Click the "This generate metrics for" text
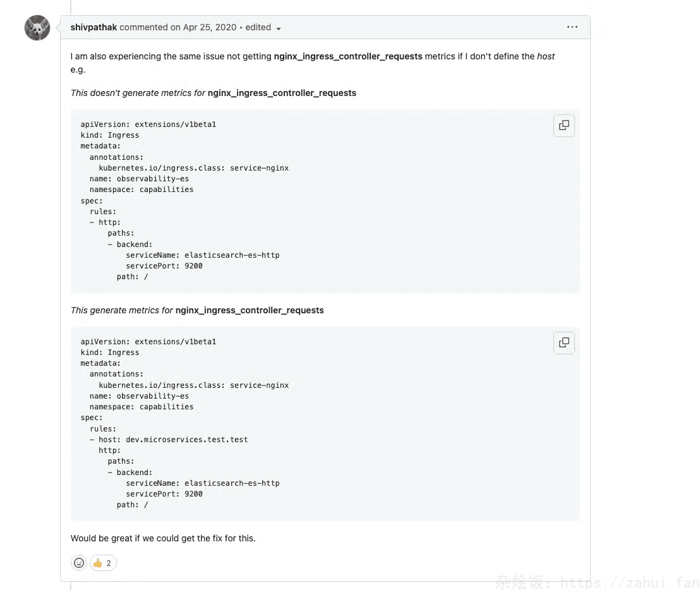 [x=122, y=310]
